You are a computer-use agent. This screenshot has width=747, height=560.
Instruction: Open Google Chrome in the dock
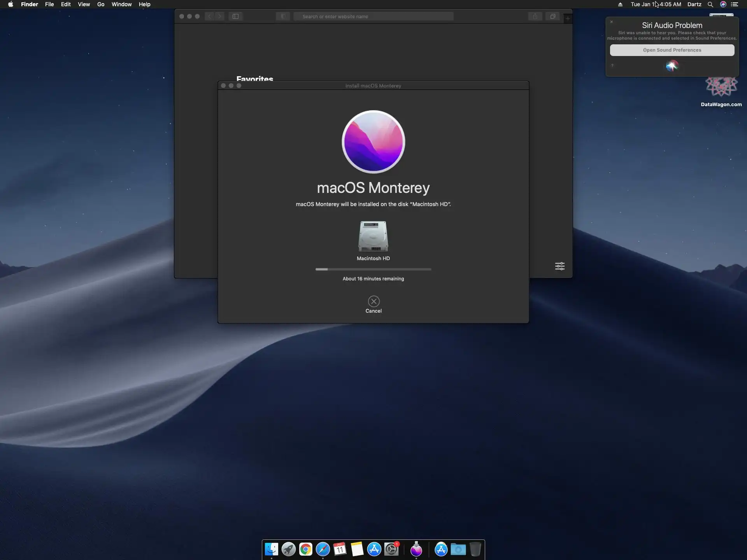(x=306, y=549)
